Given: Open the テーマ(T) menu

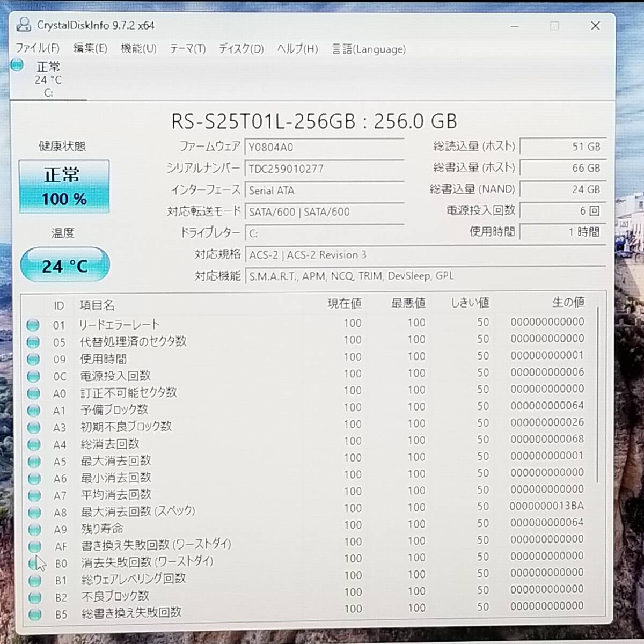Looking at the screenshot, I should [x=187, y=49].
